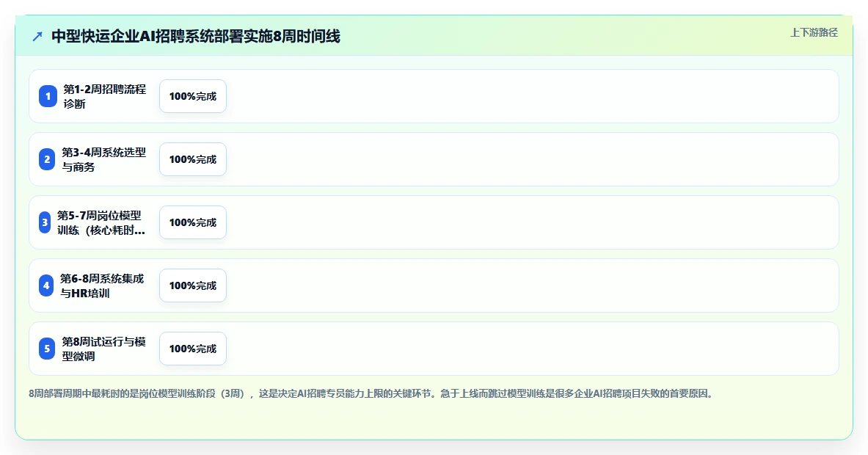Click 100%完成 badge for 岗位模型训练

point(193,222)
